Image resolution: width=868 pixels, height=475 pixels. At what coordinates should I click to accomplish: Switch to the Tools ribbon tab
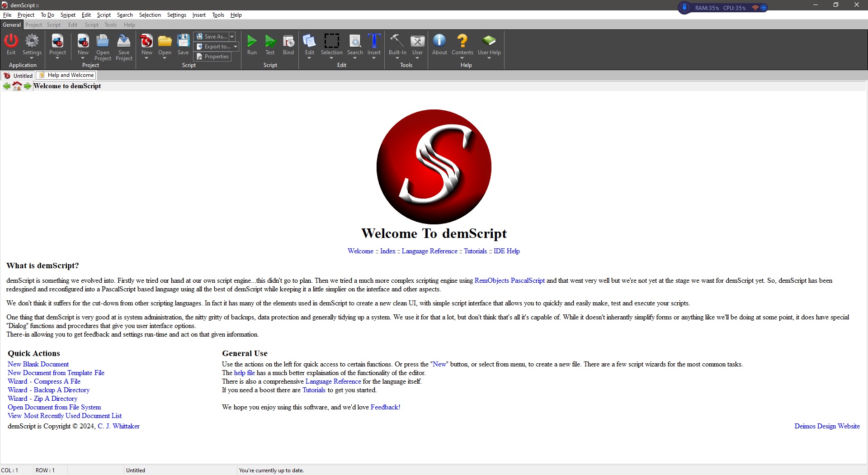110,25
